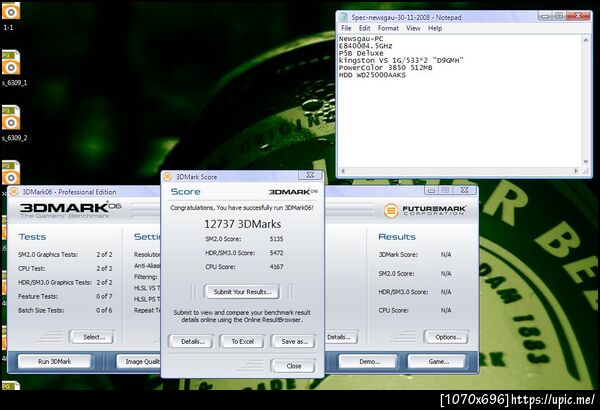Viewport: 600px width, 410px height.
Task: Open the File menu in Notepad
Action: pos(346,28)
